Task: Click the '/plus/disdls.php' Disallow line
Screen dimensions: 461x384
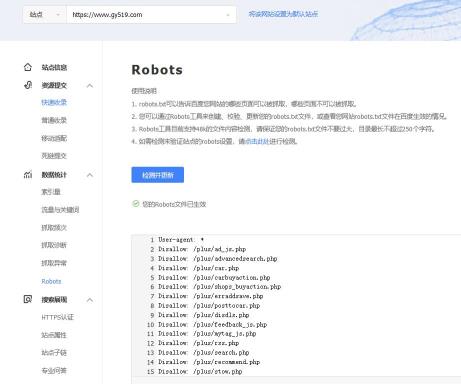Action: point(204,315)
